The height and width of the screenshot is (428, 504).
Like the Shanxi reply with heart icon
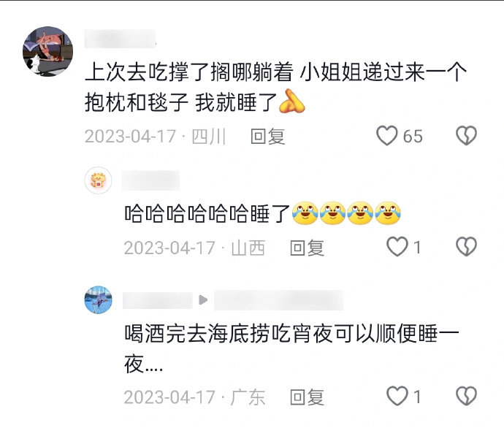(397, 246)
